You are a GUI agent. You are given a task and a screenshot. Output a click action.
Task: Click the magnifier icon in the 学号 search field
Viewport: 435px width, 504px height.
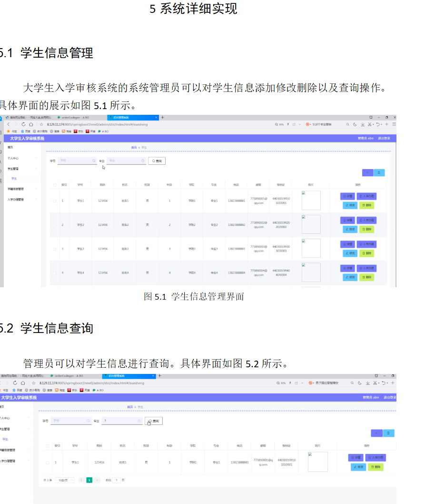[94, 161]
